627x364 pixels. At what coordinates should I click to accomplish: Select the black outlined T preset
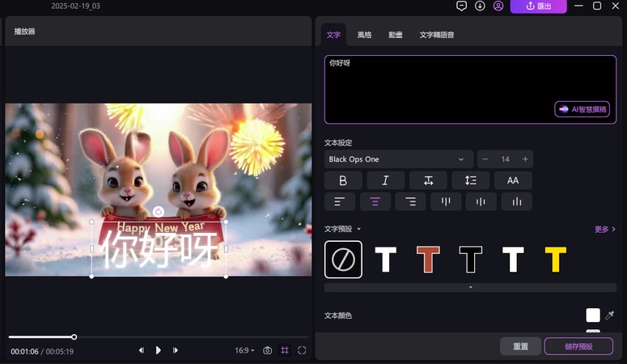471,259
